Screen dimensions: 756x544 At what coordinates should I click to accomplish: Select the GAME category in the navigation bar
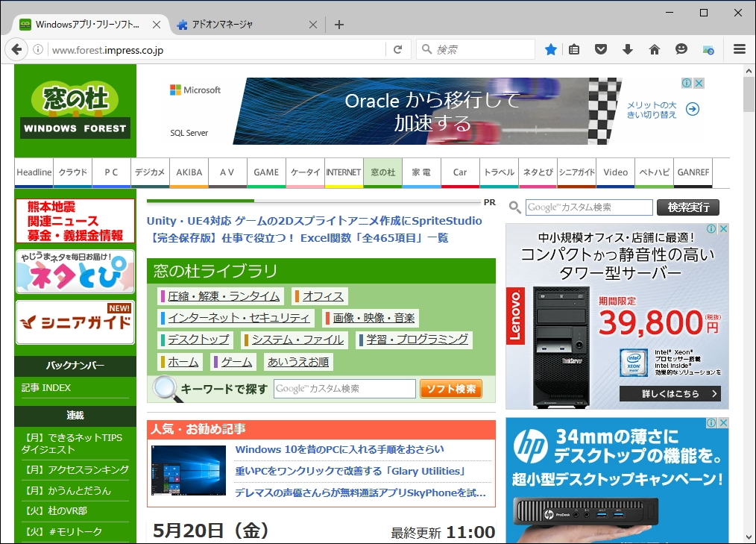coord(266,172)
